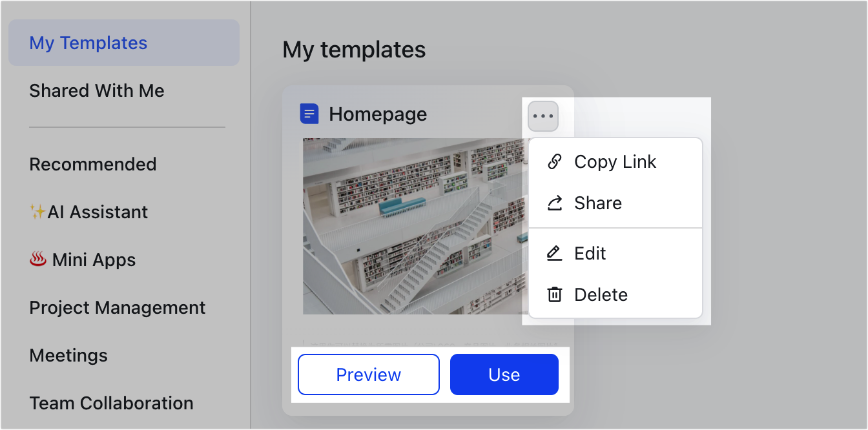Click the sparkle icon next to AI Assistant

pos(36,211)
